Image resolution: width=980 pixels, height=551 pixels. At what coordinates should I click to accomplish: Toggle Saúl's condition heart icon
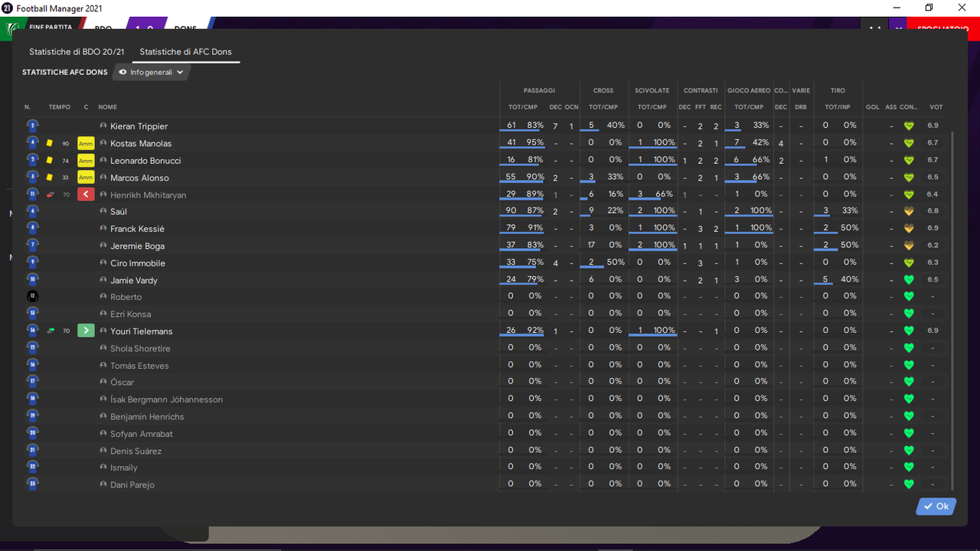pos(909,210)
